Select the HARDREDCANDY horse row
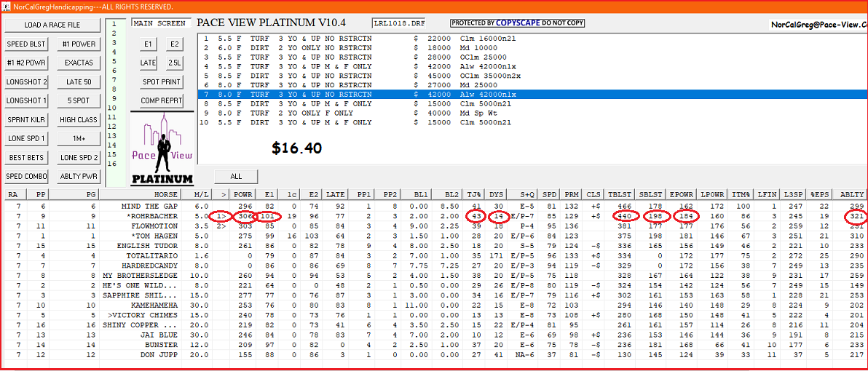Image resolution: width=868 pixels, height=371 pixels. pos(434,265)
